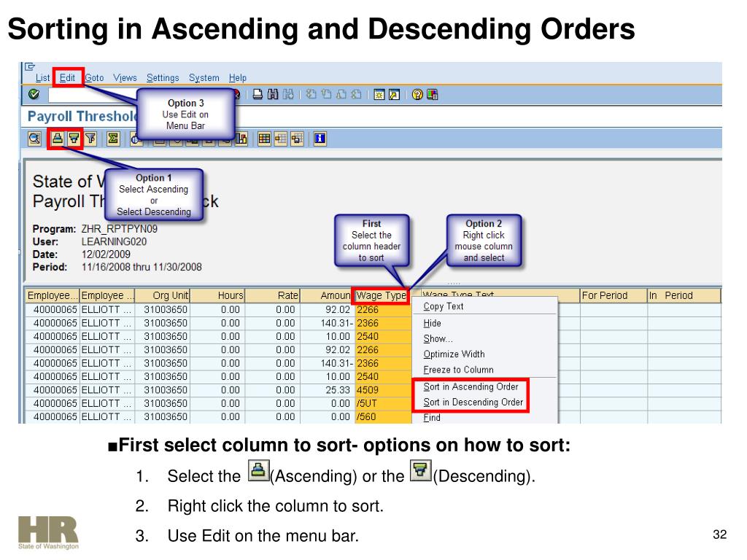Image resolution: width=747 pixels, height=560 pixels.
Task: Choose Freeze to Column in the context menu
Action: (x=458, y=370)
